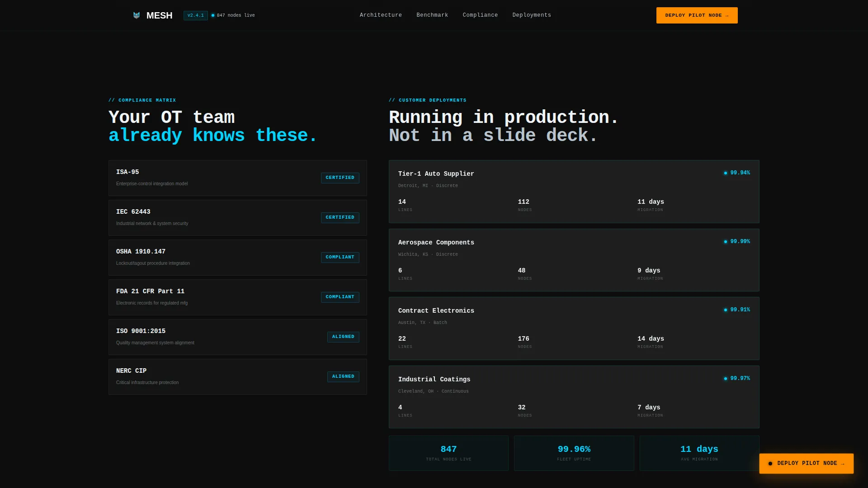Click the 99.99% uptime value
The height and width of the screenshot is (488, 868).
[740, 242]
